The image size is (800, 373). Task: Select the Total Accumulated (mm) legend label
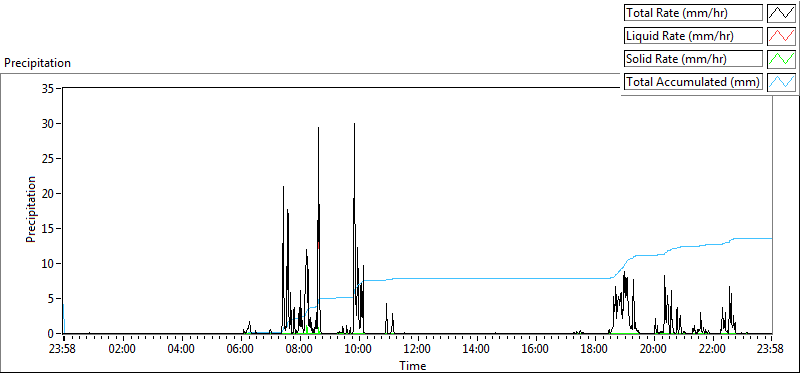[693, 82]
